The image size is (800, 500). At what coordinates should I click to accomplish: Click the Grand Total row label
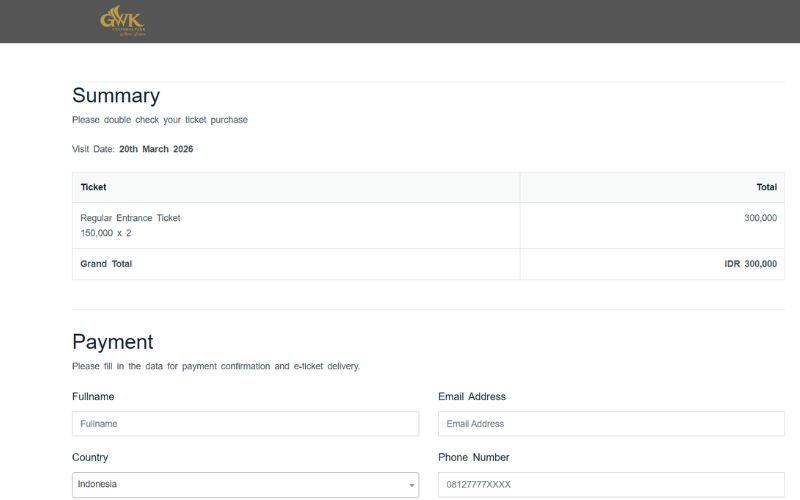(x=106, y=264)
